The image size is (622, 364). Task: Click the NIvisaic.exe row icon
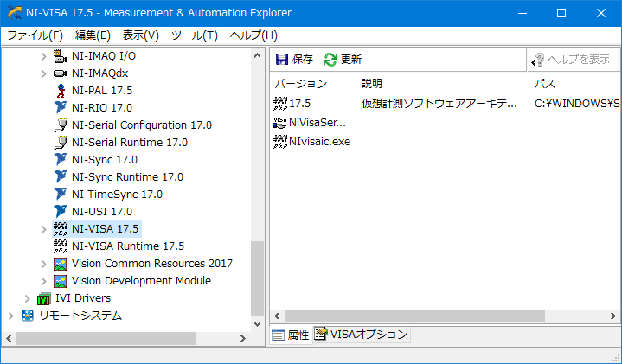(x=280, y=142)
